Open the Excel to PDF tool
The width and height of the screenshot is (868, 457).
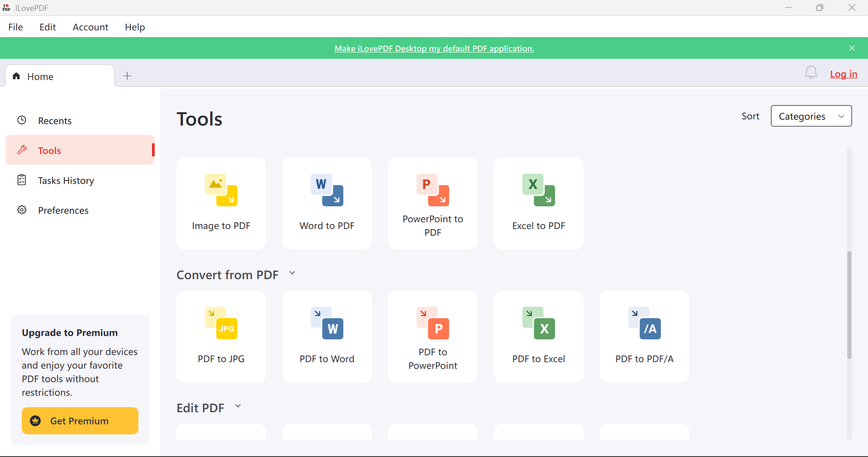(x=539, y=203)
